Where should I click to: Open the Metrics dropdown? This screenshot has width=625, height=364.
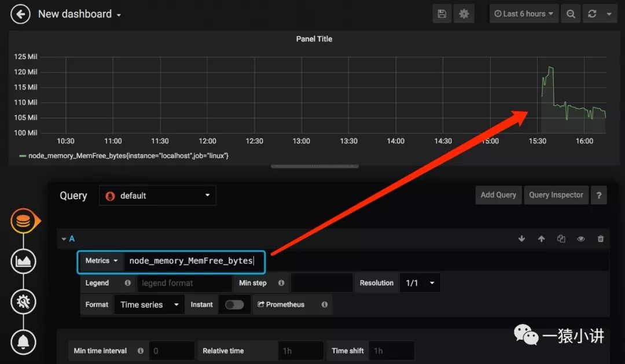point(102,261)
